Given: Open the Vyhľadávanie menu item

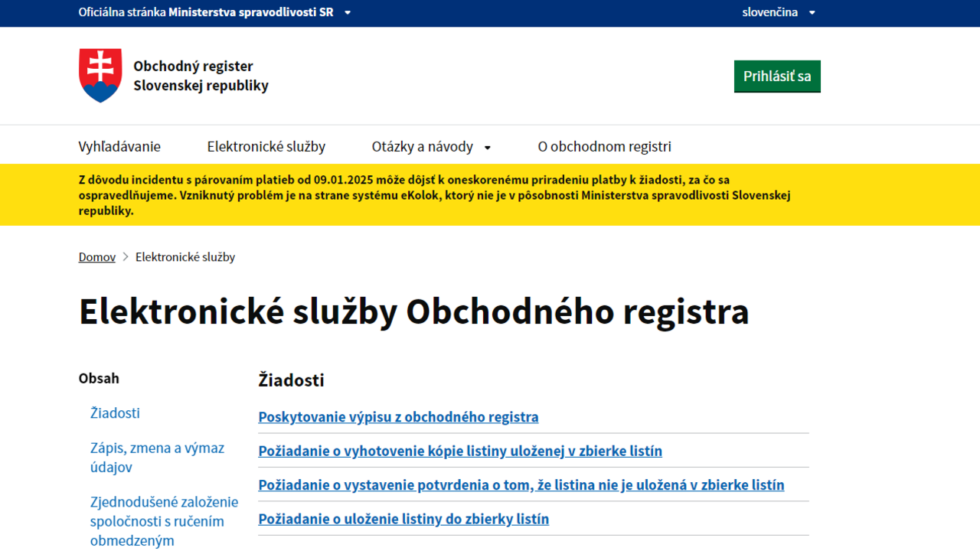Looking at the screenshot, I should [x=119, y=147].
